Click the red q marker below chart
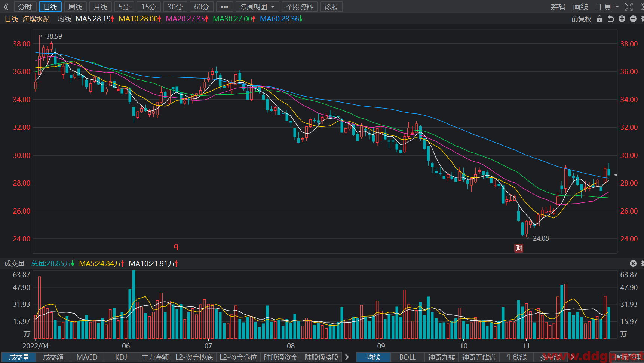Viewport: 644px width, 363px height. point(176,246)
